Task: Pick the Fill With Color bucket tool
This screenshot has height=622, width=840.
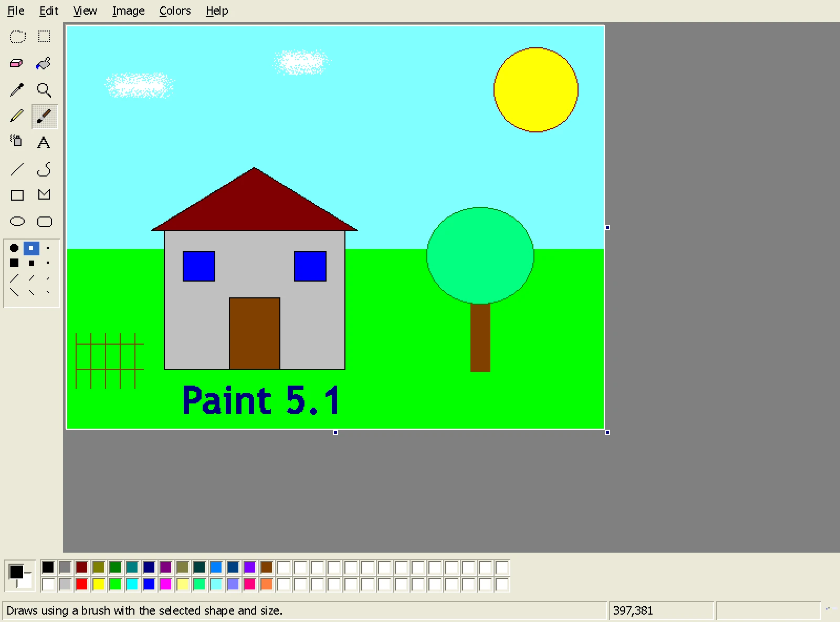Action: (44, 64)
